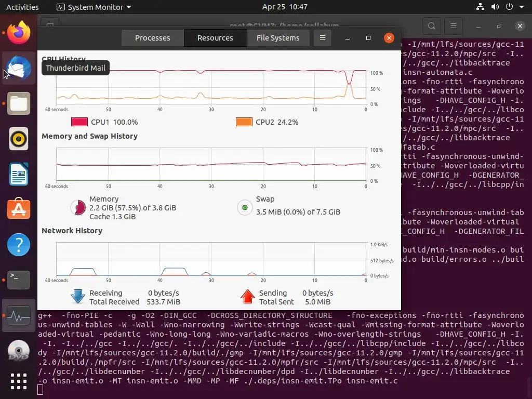Click the Sending red arrow icon
Screen dimensions: 532x399
tap(248, 297)
